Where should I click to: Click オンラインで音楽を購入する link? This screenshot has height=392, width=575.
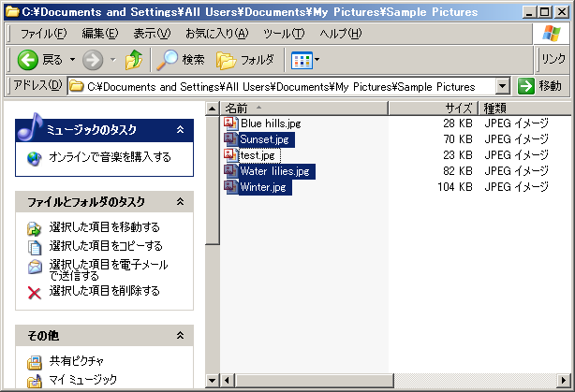coord(110,157)
